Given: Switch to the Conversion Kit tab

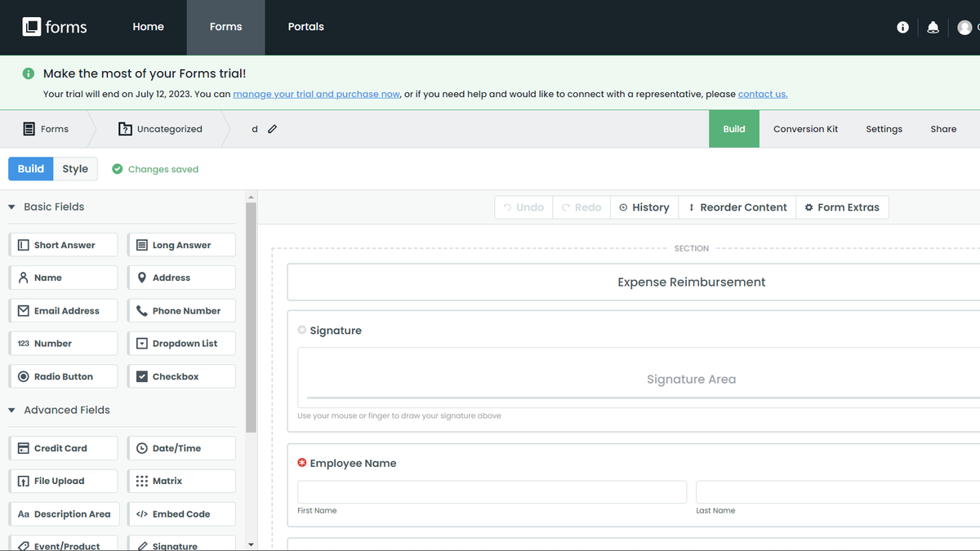Looking at the screenshot, I should pyautogui.click(x=805, y=128).
